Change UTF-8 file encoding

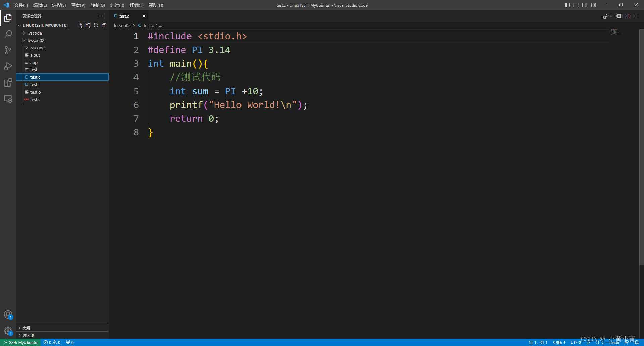tap(576, 342)
